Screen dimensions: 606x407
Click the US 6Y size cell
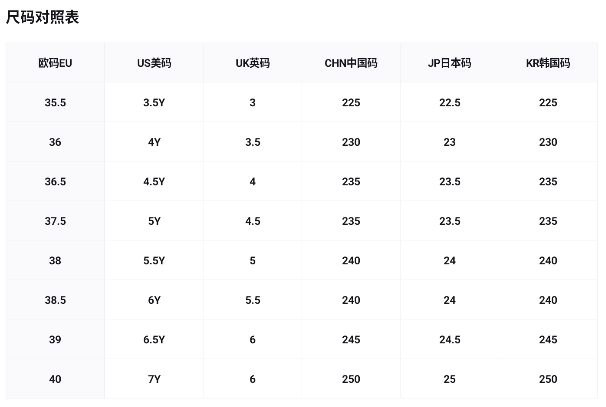154,300
